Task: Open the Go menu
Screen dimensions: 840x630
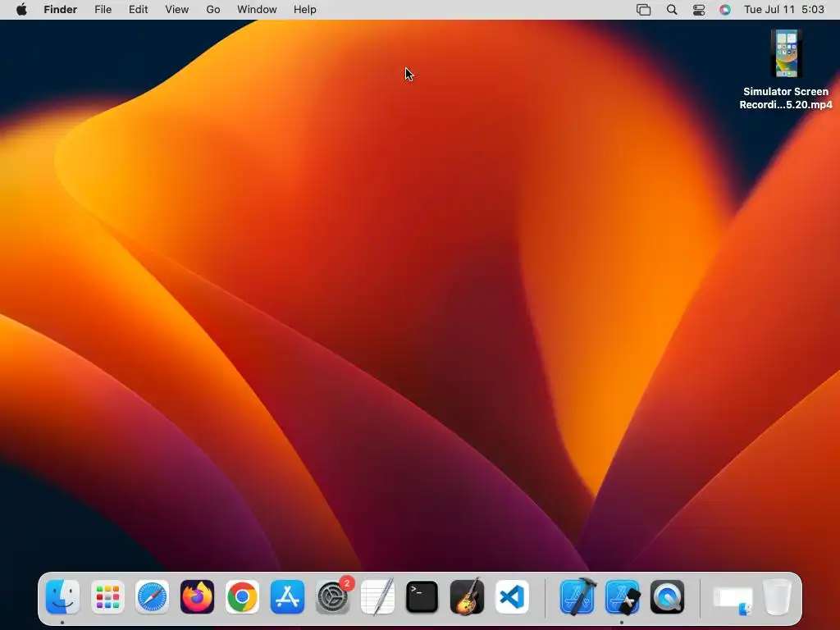Action: 213,10
